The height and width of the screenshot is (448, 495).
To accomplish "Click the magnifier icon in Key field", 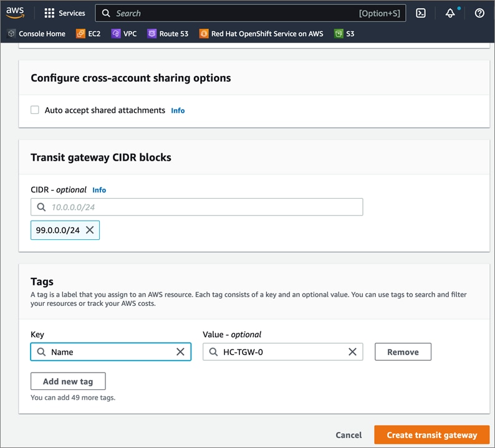I will click(41, 352).
